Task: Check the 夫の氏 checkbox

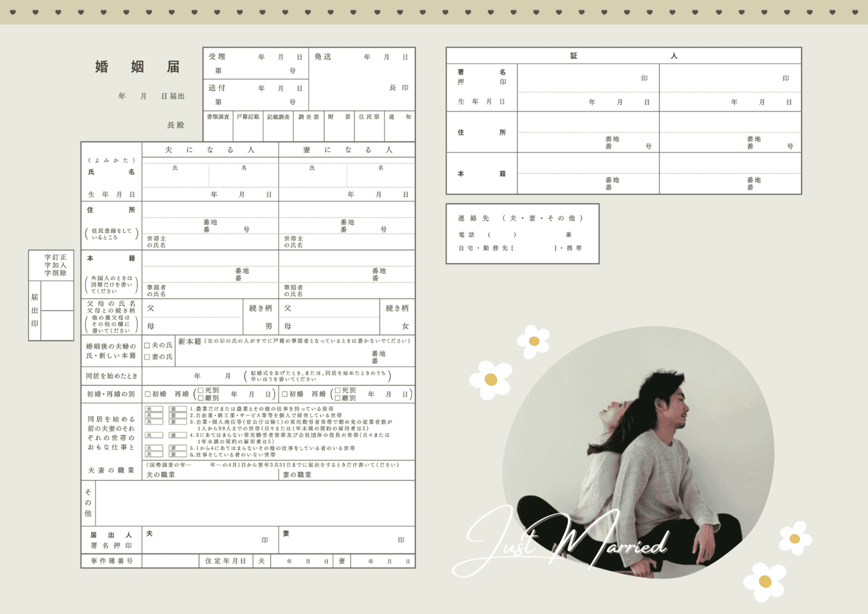Action: [147, 345]
